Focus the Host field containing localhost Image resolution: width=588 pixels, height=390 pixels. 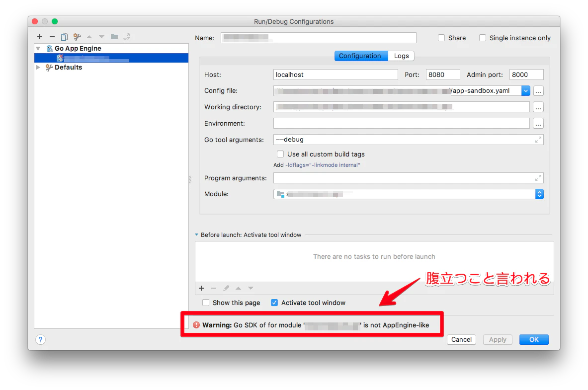click(336, 75)
